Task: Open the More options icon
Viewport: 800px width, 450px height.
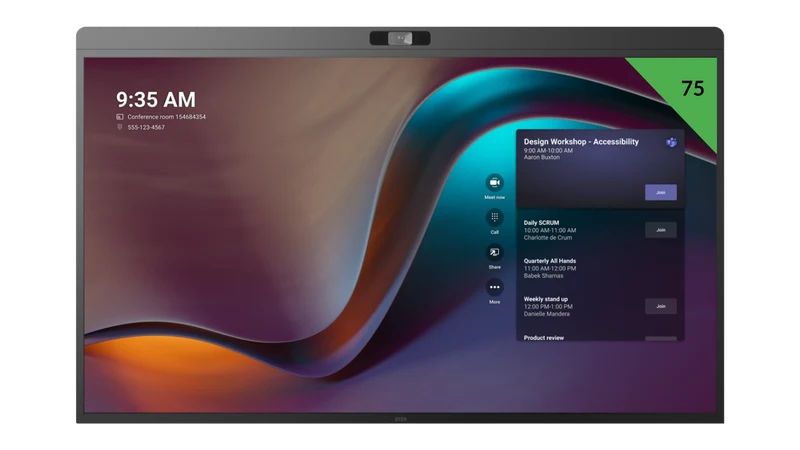Action: coord(494,287)
